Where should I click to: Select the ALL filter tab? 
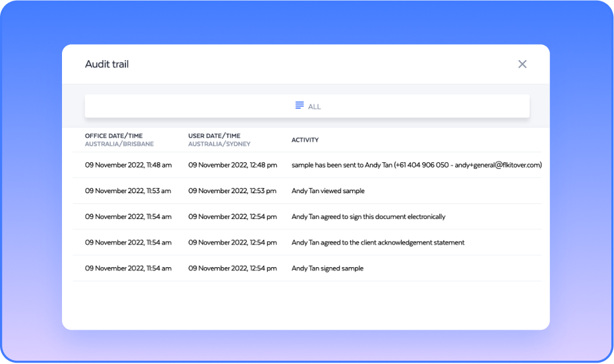[307, 106]
